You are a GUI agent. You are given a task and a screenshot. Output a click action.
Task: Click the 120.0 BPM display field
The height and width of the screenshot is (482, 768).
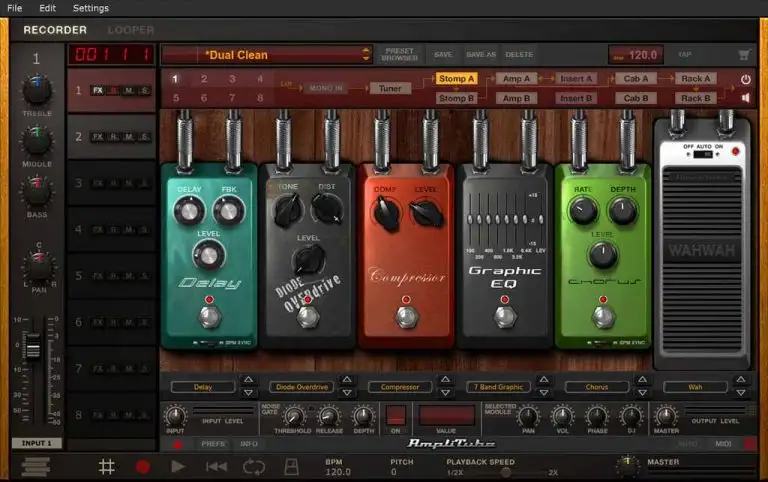pyautogui.click(x=636, y=55)
